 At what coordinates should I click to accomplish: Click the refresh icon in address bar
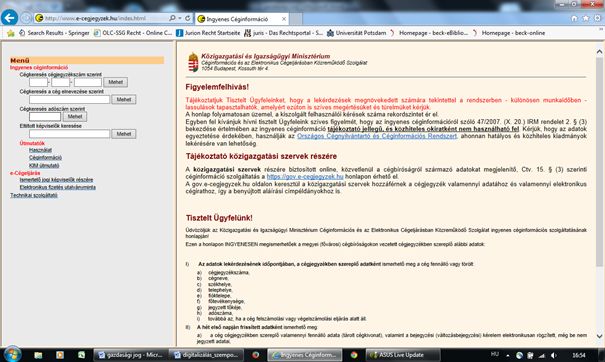188,18
